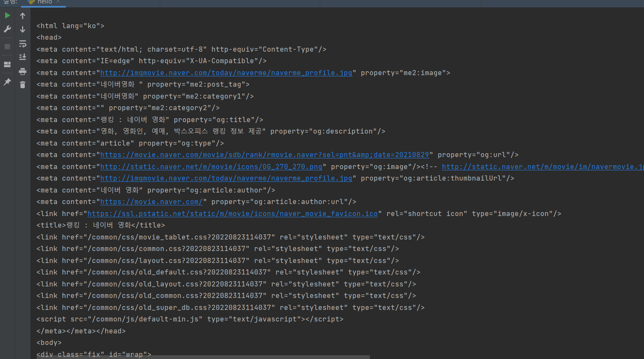Image resolution: width=644 pixels, height=359 pixels.
Task: Jump down the stack trace arrow
Action: [23, 29]
